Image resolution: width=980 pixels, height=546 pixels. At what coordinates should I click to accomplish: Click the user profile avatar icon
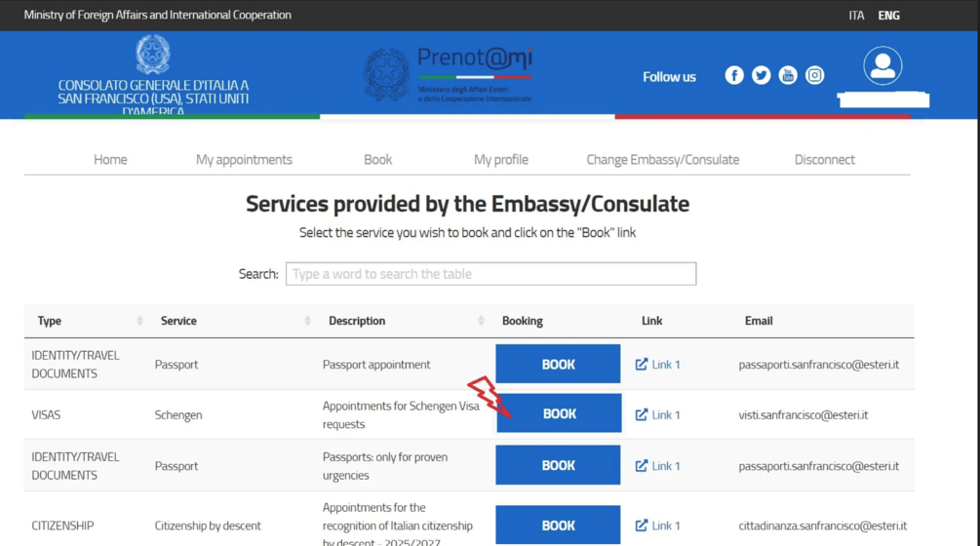pos(882,66)
